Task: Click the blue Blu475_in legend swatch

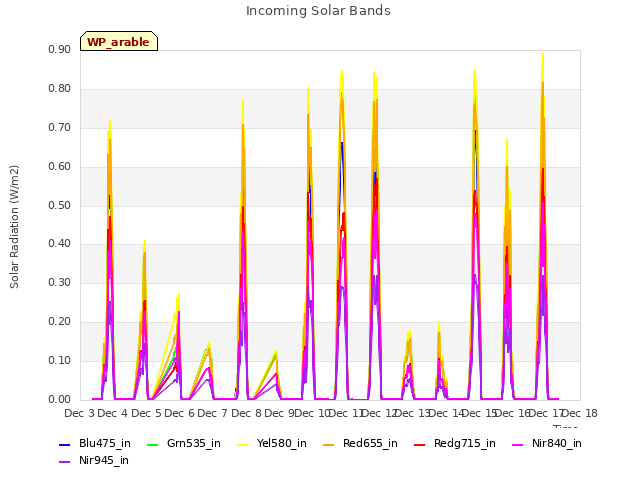Action: [x=64, y=445]
